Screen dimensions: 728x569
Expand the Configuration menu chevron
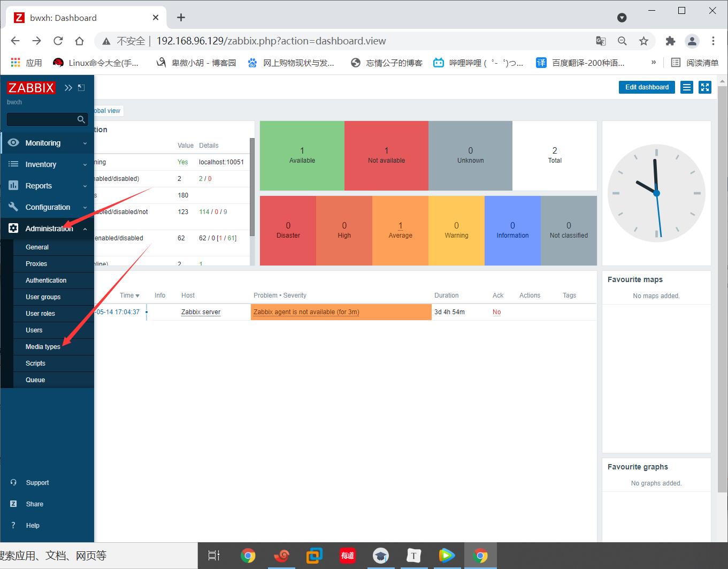tap(85, 208)
